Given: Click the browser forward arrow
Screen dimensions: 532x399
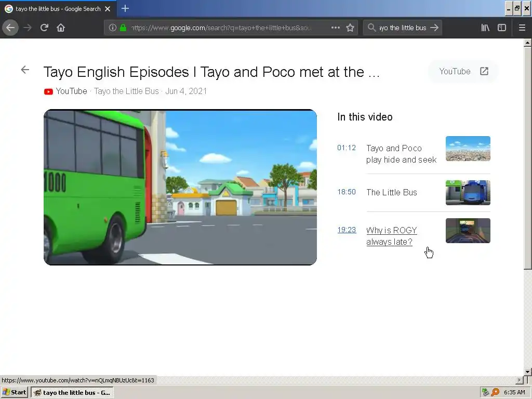Looking at the screenshot, I should [28, 28].
